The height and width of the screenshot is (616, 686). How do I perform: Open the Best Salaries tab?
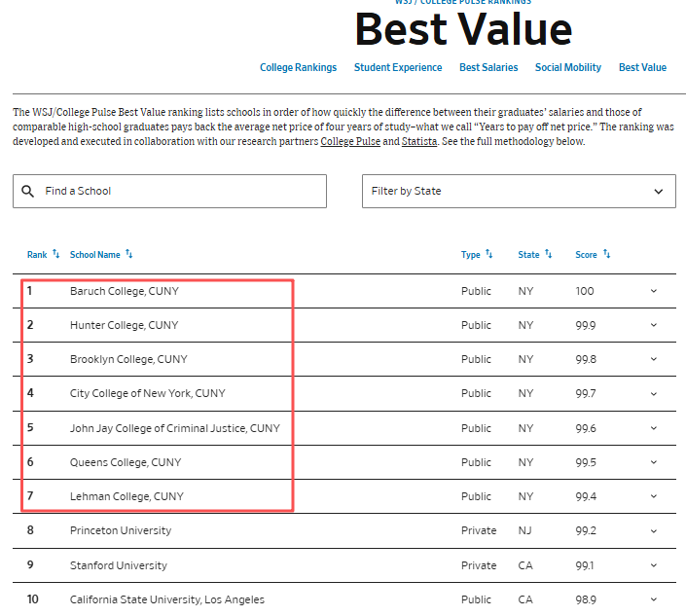point(488,68)
